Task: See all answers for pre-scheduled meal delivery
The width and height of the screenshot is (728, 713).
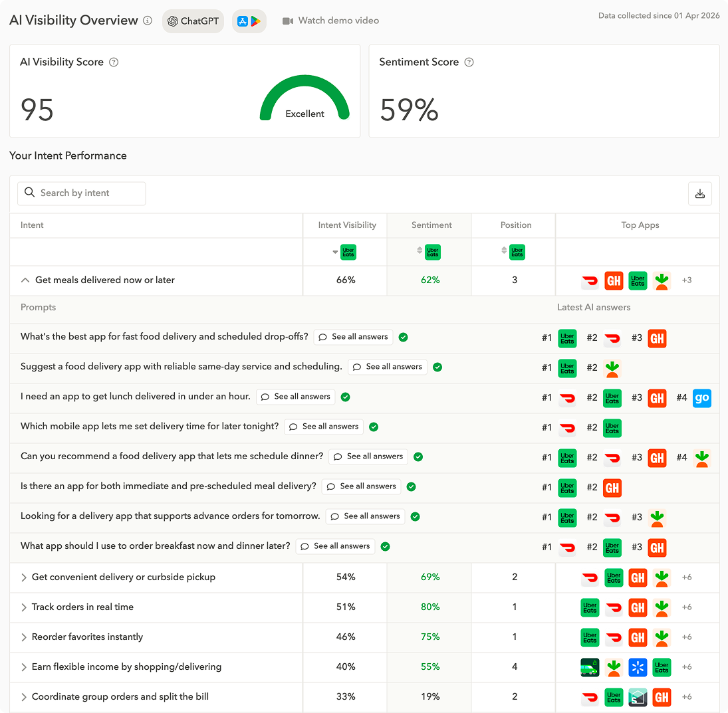Action: (362, 486)
